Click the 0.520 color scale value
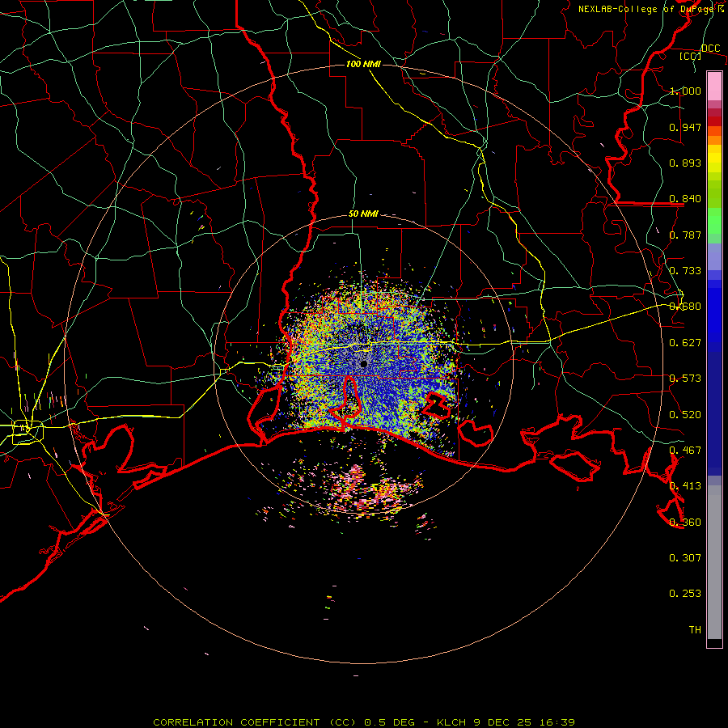This screenshot has height=728, width=728. pyautogui.click(x=685, y=415)
